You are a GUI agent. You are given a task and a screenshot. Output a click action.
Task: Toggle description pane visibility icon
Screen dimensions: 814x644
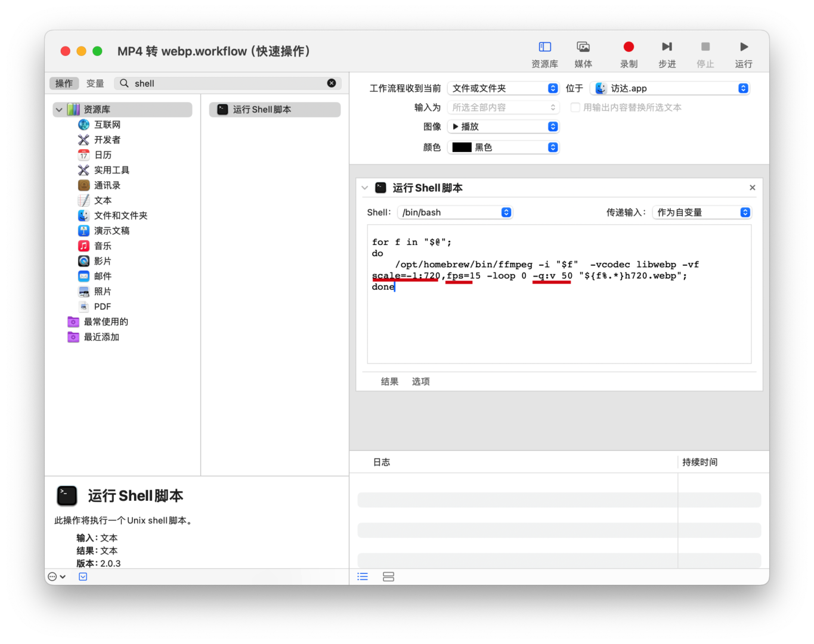(83, 577)
